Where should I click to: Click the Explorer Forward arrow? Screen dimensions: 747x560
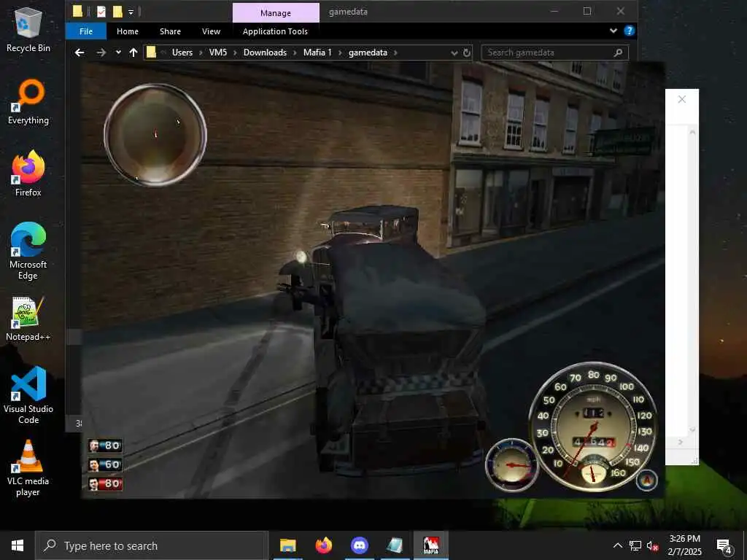pyautogui.click(x=101, y=52)
